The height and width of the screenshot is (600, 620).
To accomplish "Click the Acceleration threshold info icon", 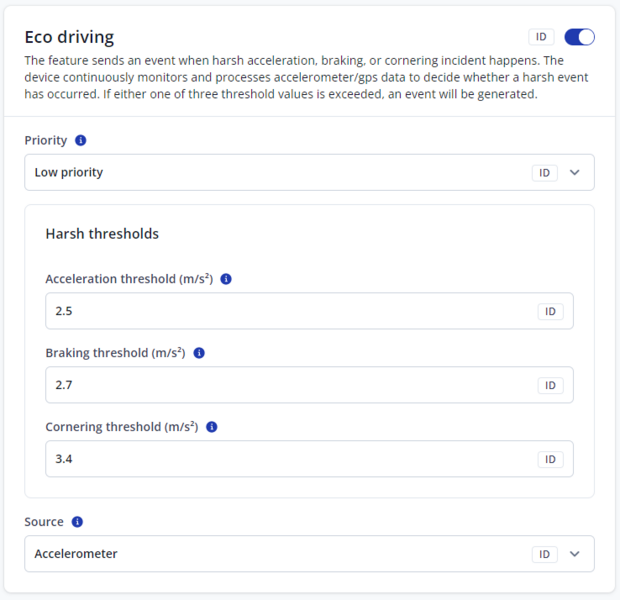I will click(226, 280).
